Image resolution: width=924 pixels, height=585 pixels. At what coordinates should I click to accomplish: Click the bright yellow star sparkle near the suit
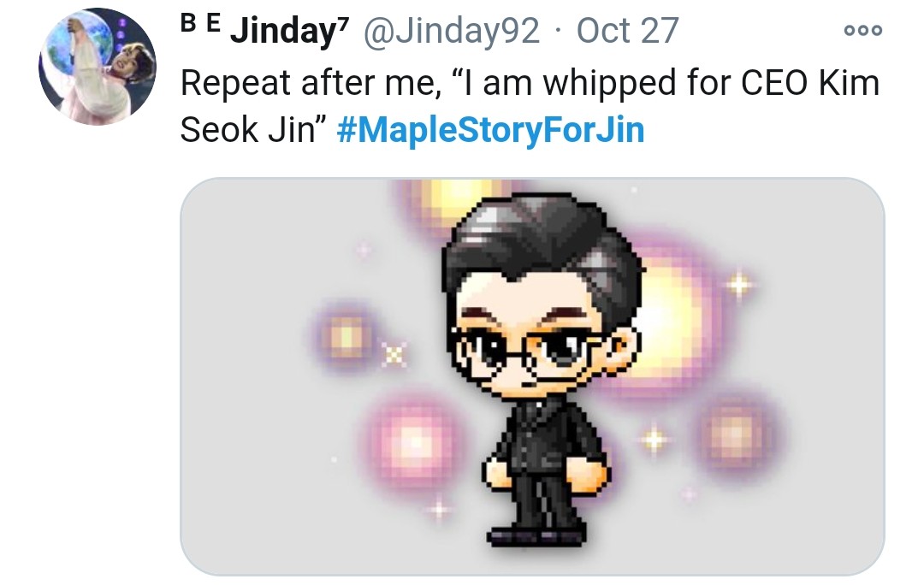654,440
